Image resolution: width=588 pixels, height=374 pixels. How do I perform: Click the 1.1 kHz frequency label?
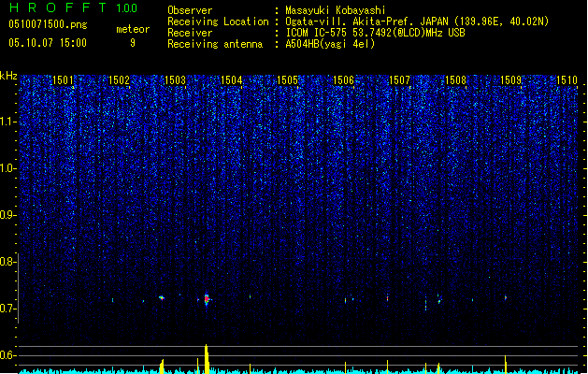[7, 122]
